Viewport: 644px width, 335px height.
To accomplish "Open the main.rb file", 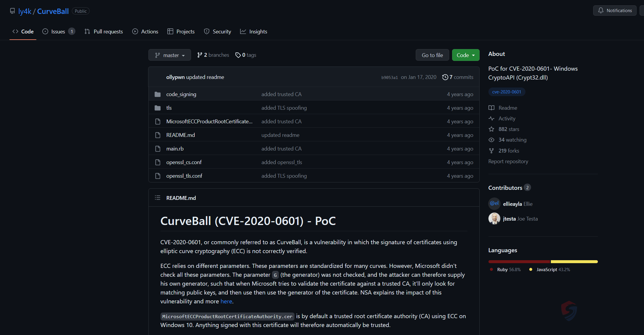I will (175, 149).
